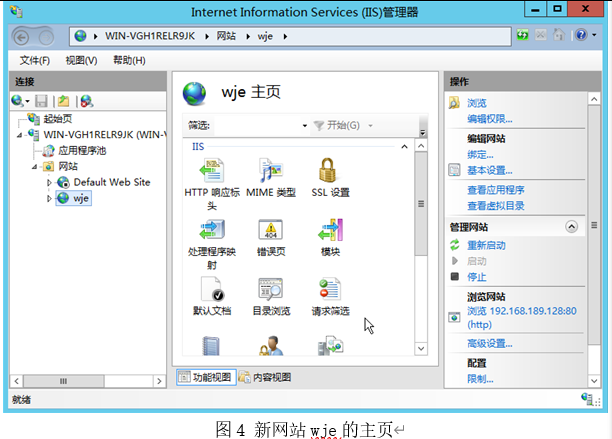Click the connect globe icon in 连接 toolbar

tap(17, 101)
